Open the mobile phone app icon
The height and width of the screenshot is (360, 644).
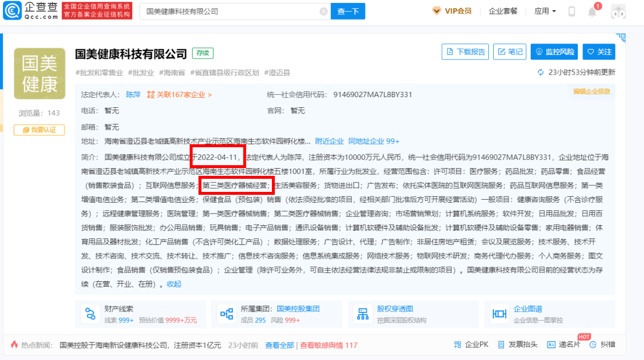[x=571, y=11]
